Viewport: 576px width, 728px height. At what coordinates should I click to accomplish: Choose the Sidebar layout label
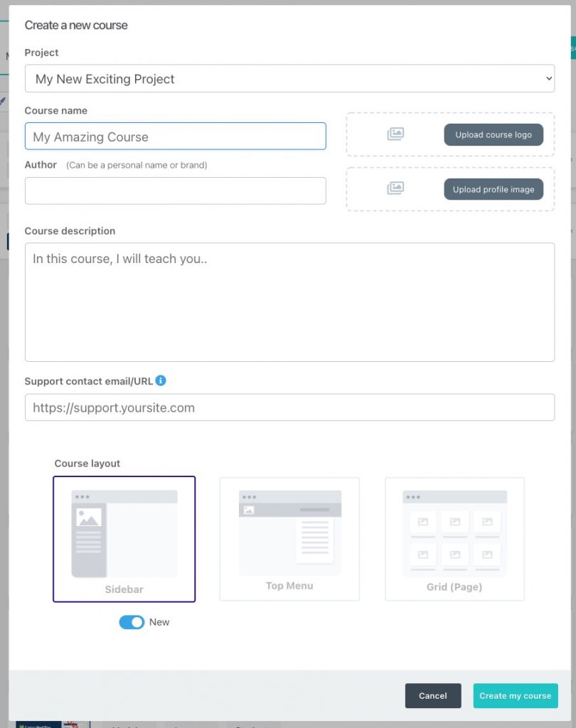124,589
